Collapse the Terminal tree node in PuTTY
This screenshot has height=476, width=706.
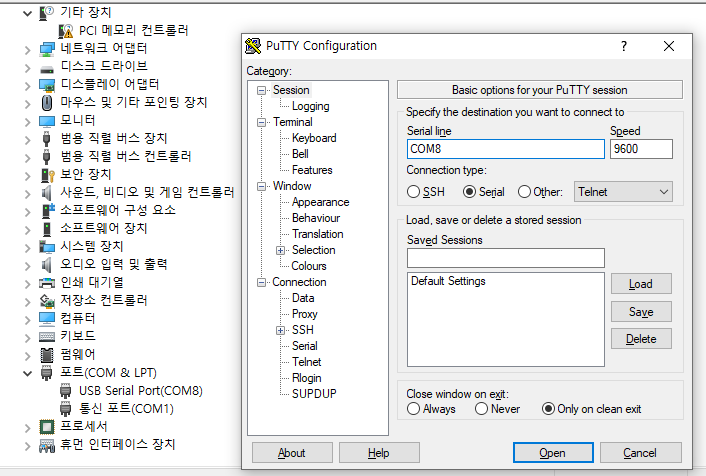261,122
